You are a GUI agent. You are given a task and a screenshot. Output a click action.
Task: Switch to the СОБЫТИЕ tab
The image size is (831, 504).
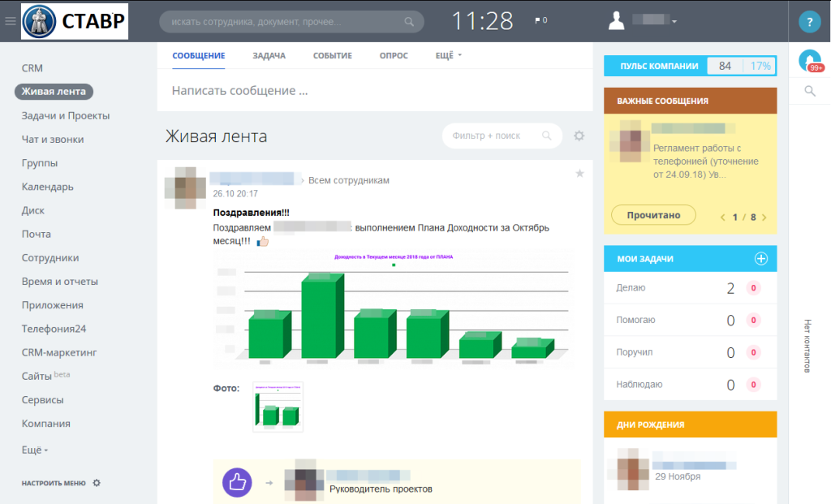click(x=332, y=56)
